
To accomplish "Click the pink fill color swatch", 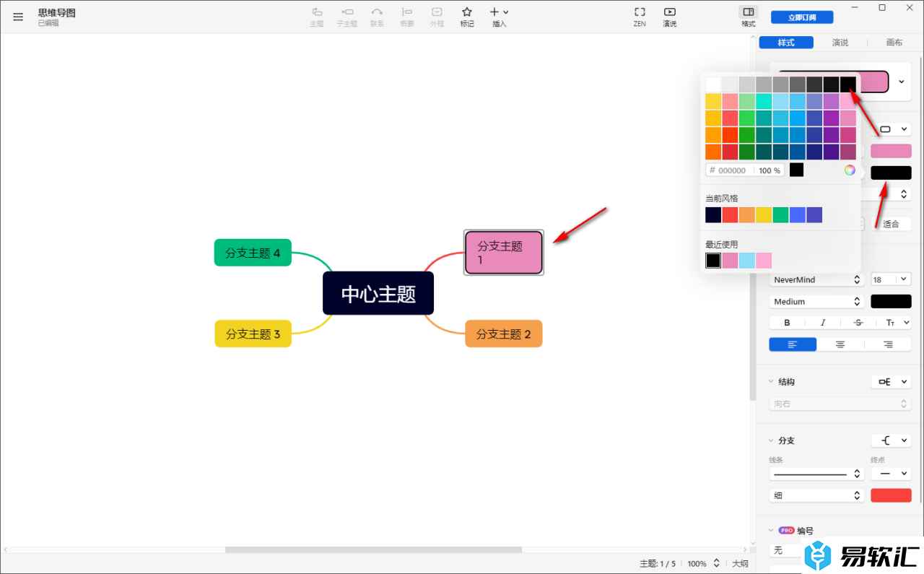I will pos(891,151).
